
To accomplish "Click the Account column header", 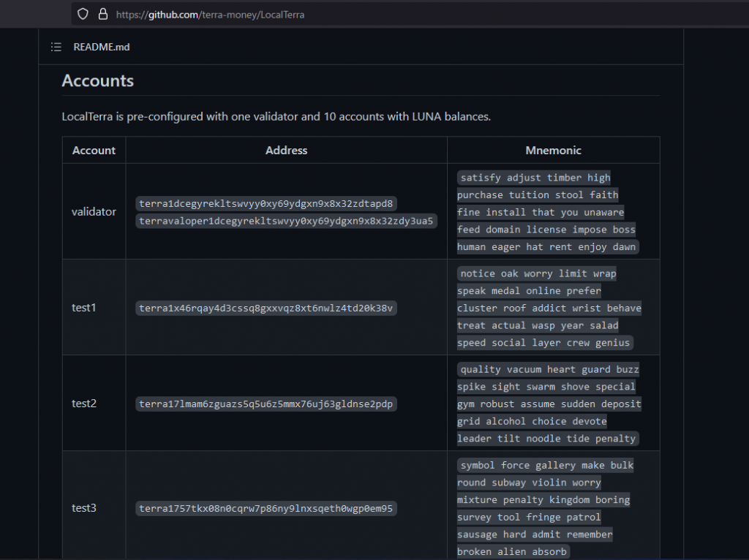I will (94, 150).
